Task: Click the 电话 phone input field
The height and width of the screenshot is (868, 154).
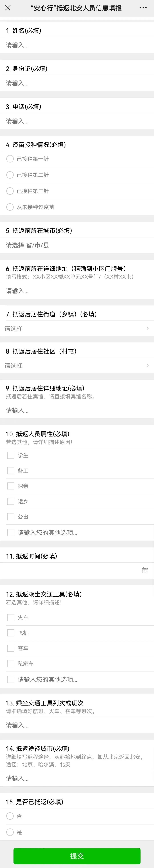Action: click(77, 121)
